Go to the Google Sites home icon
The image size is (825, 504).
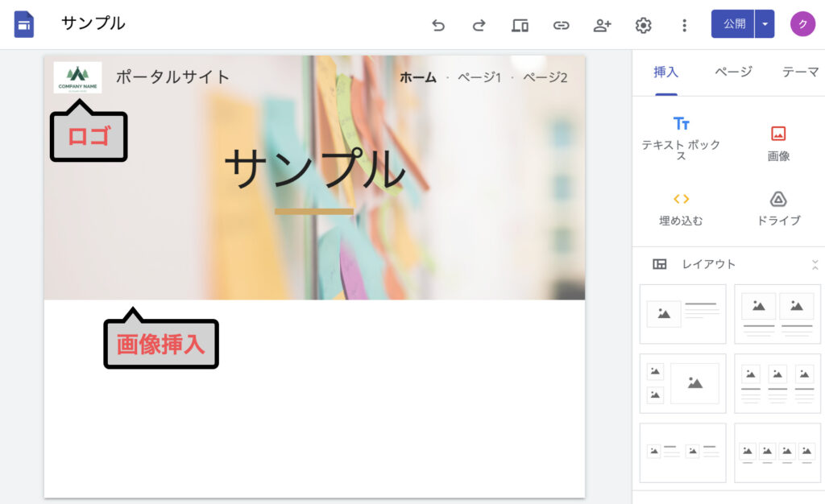pyautogui.click(x=24, y=24)
